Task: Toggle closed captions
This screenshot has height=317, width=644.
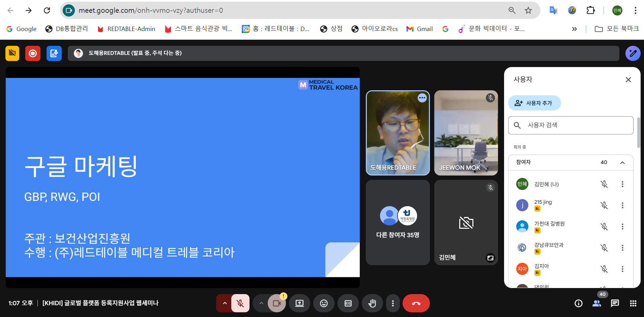Action: click(x=348, y=303)
